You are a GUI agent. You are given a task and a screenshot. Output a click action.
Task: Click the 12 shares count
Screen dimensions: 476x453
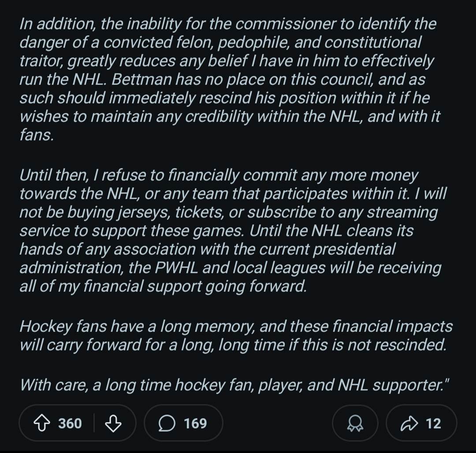click(433, 423)
